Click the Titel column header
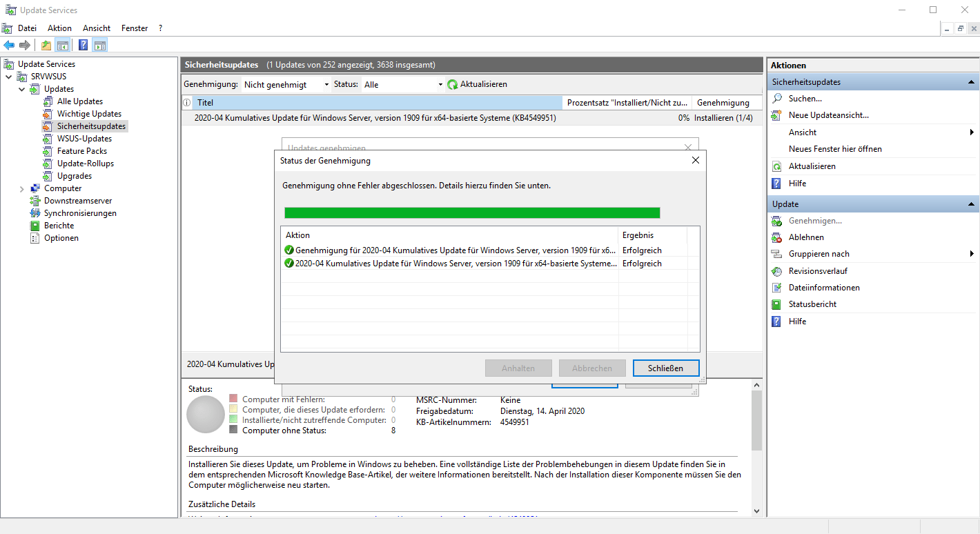Image resolution: width=980 pixels, height=534 pixels. click(205, 103)
